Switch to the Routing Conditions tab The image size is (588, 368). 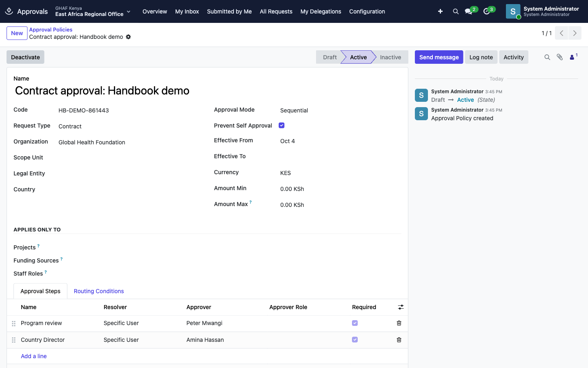99,291
